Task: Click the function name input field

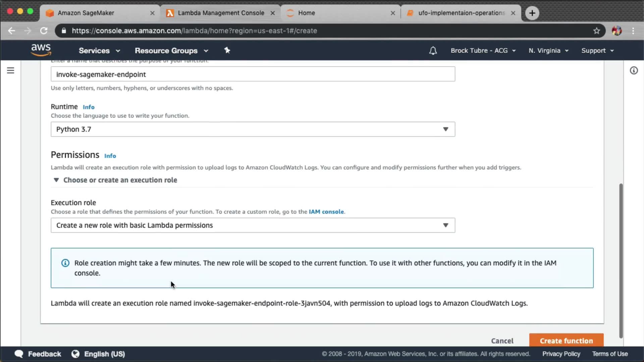Action: tap(253, 74)
